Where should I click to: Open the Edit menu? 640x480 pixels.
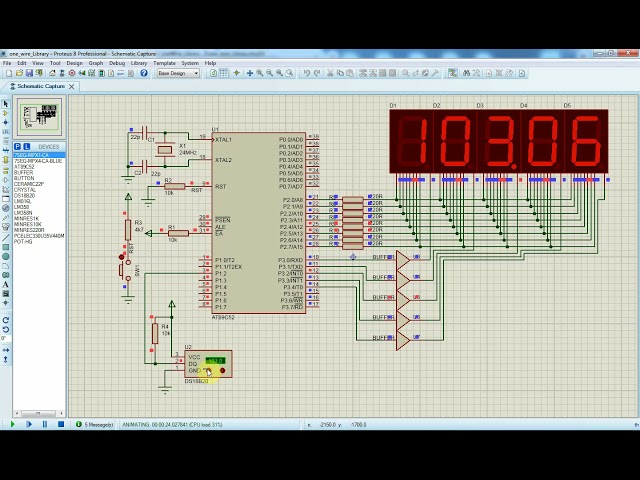pos(22,63)
